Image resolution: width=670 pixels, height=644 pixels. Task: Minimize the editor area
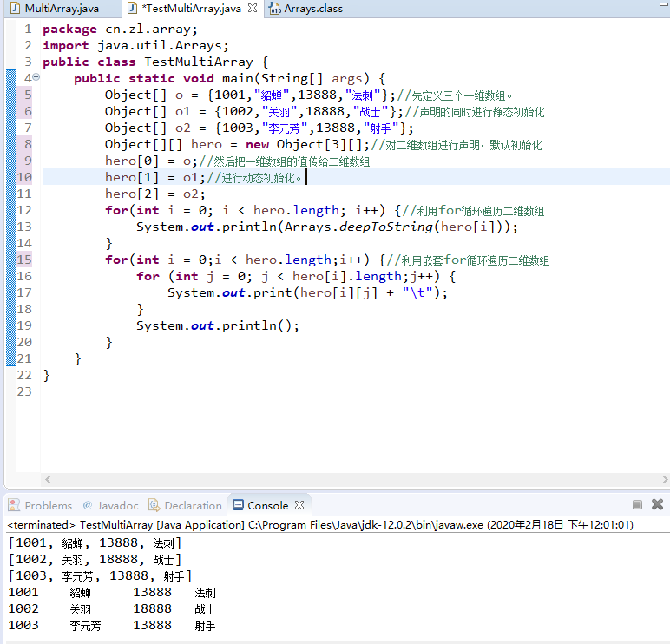(663, 3)
